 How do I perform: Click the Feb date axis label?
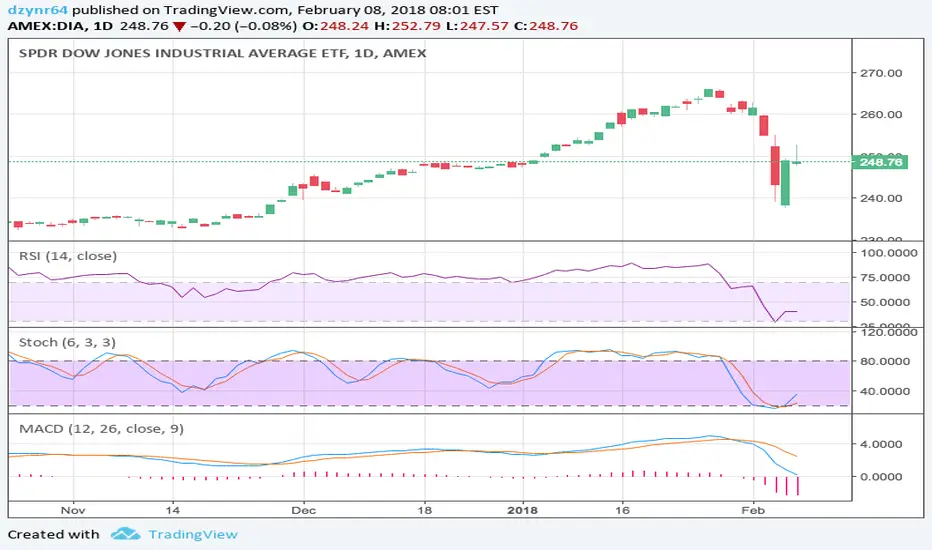coord(752,510)
